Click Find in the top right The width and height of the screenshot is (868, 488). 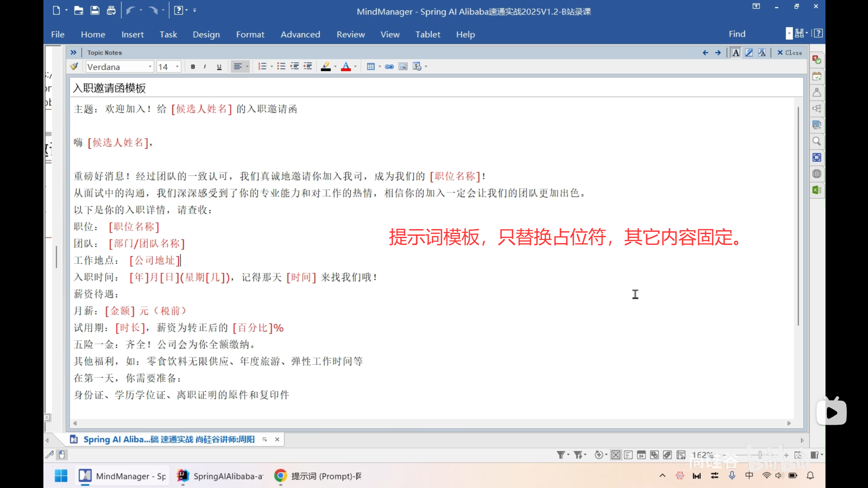point(736,33)
